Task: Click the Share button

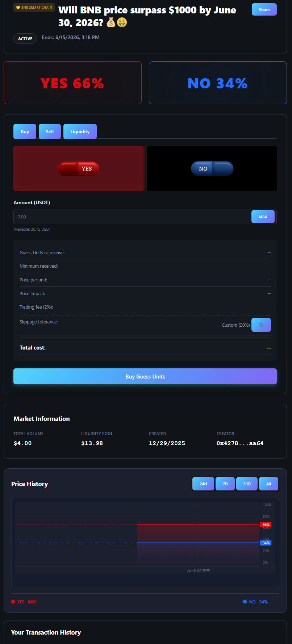Action: 264,9
